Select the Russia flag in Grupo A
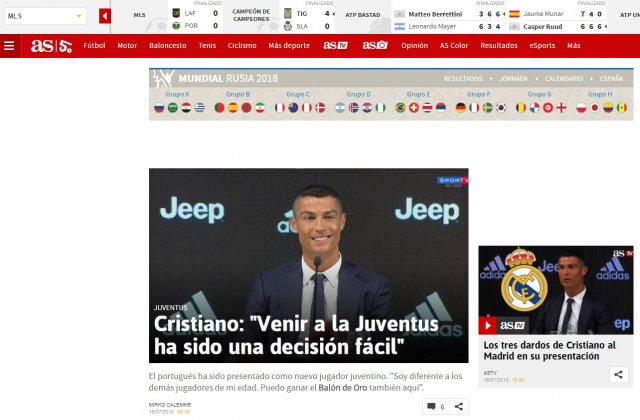Viewport: 640px width, 420px height. pos(159,108)
